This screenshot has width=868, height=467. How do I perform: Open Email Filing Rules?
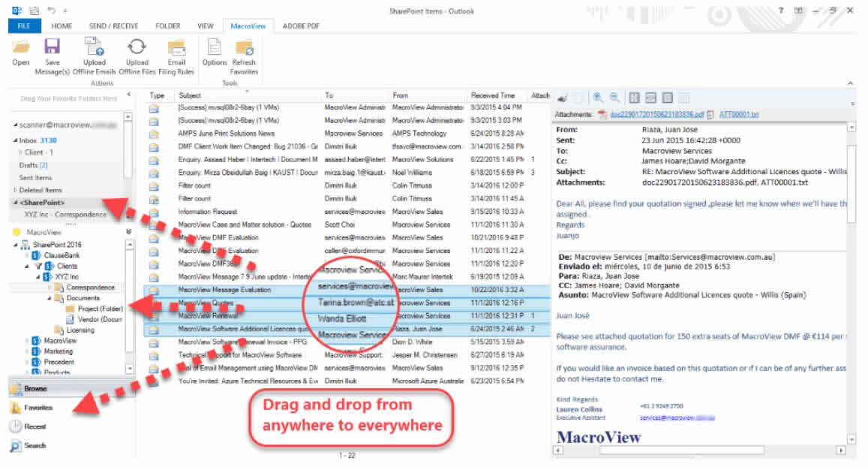point(176,47)
